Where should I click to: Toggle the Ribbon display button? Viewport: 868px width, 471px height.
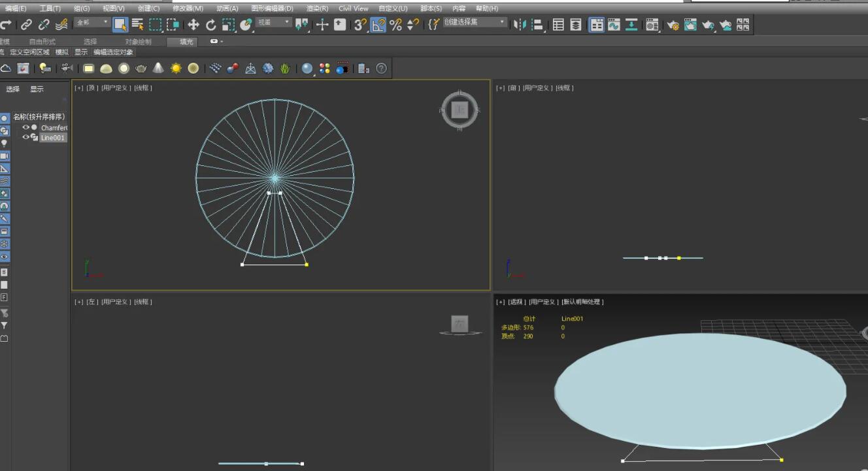point(597,25)
